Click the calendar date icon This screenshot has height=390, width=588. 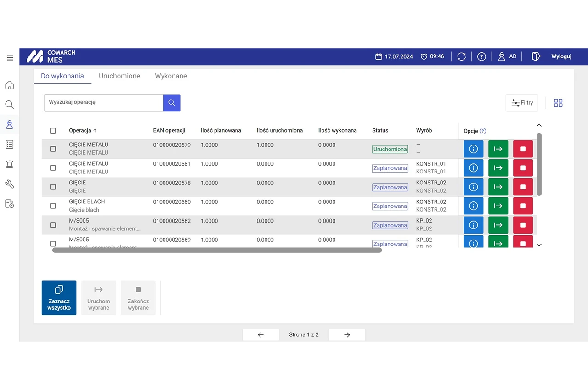[x=379, y=56]
